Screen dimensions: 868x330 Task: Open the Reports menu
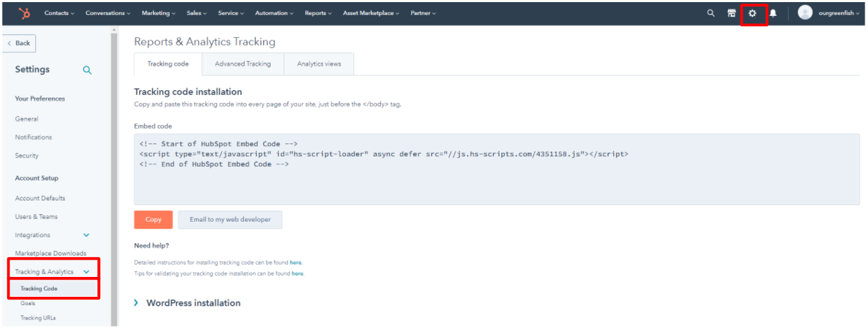318,13
